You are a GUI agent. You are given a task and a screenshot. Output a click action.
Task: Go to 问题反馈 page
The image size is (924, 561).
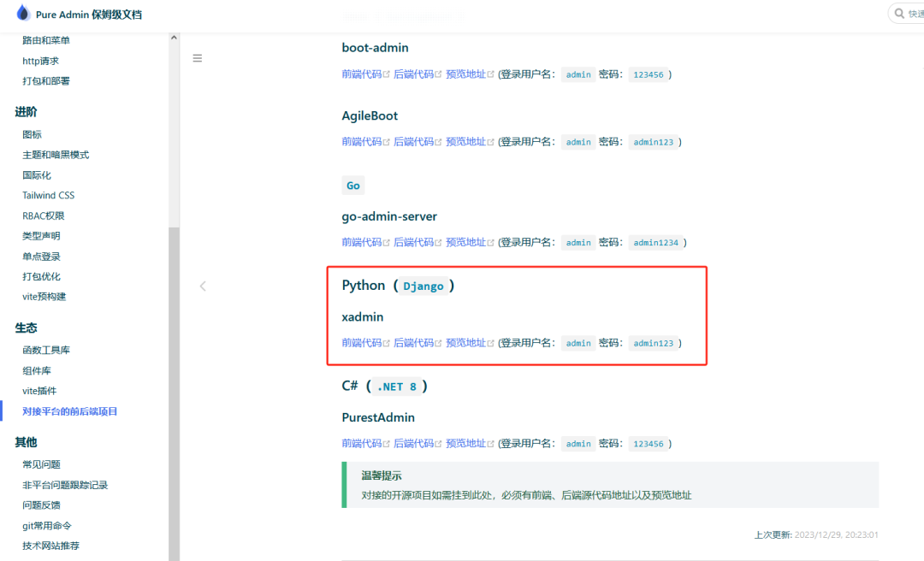41,505
